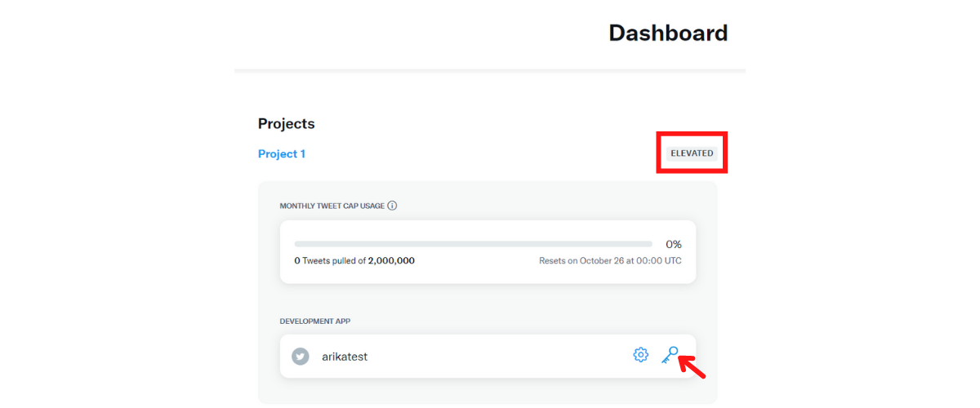Click the monthly tweet cap progress bar

(473, 244)
